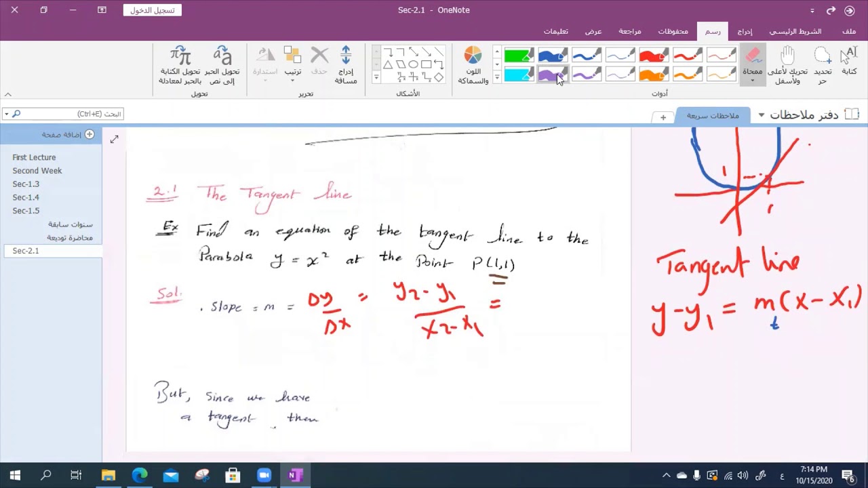Expand the shapes gallery more arrow
The height and width of the screenshot is (488, 868).
376,77
